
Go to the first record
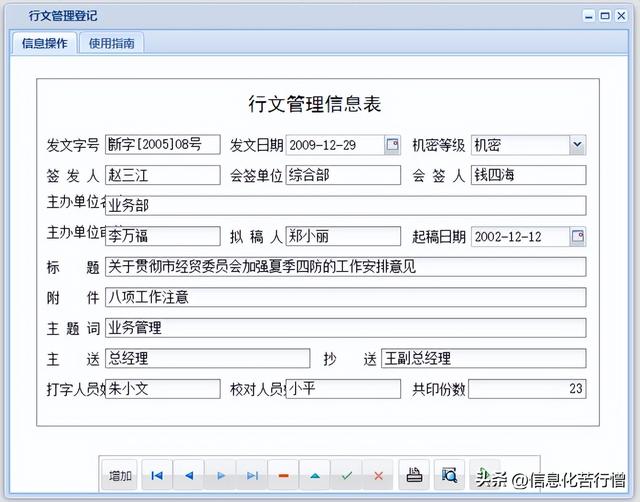click(157, 475)
